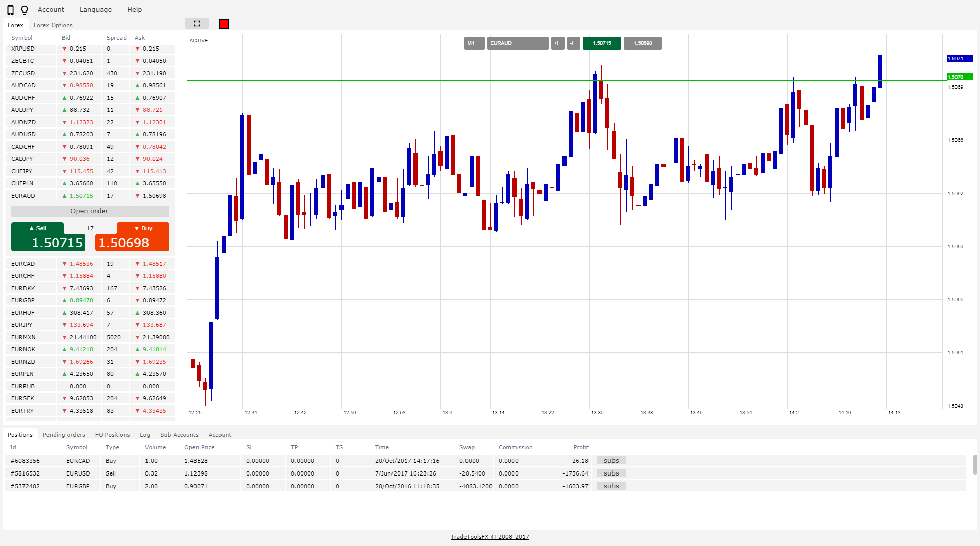980x546 pixels.
Task: Open the M1 timeframe selector
Action: 474,43
